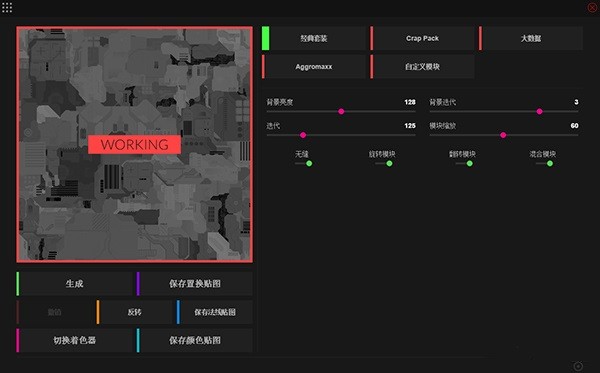Toggle the 旋转模块 switch
The height and width of the screenshot is (373, 600).
pyautogui.click(x=384, y=163)
